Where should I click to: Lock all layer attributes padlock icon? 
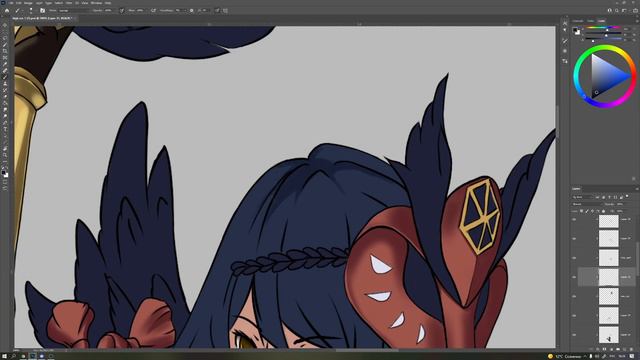[x=603, y=211]
